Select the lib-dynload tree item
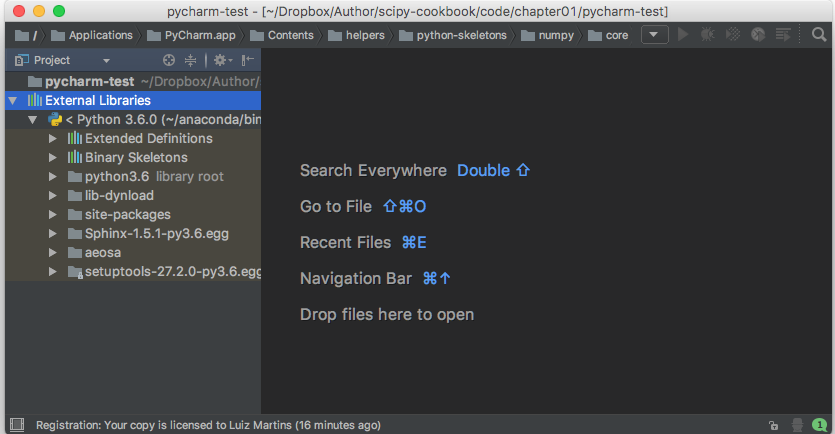835x434 pixels. [119, 195]
